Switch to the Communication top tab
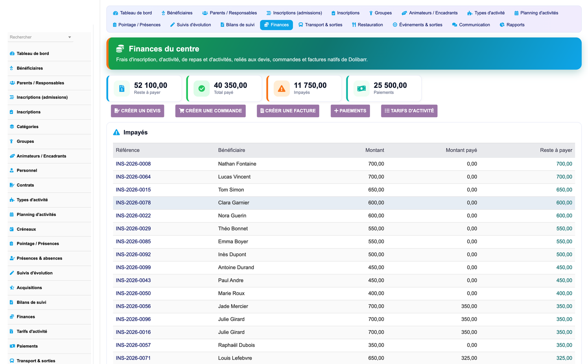 pos(471,25)
